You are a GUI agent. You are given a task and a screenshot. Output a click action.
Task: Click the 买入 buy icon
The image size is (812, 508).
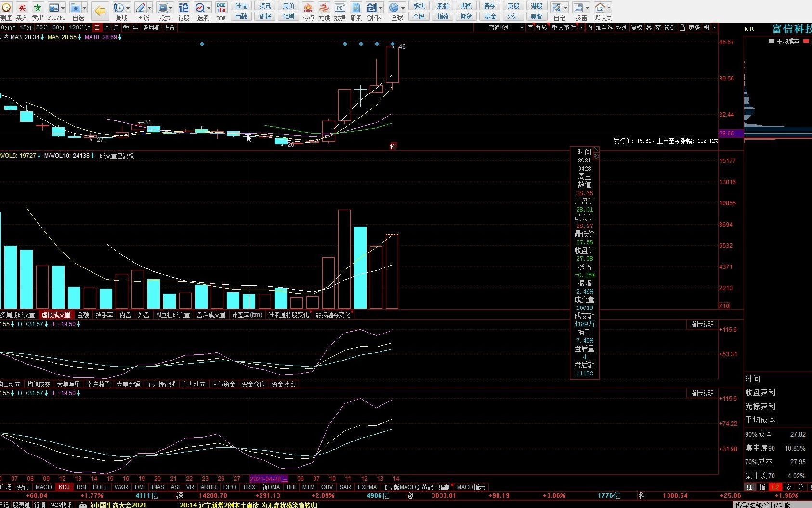22,8
